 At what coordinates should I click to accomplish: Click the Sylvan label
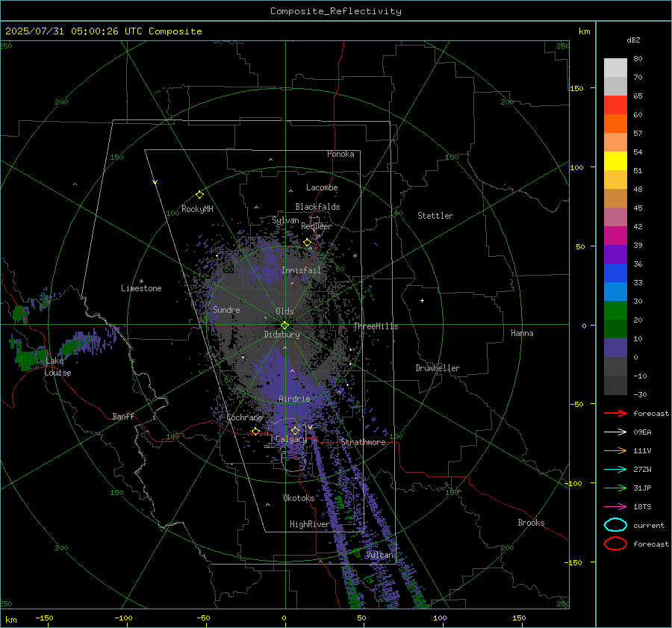tap(285, 220)
